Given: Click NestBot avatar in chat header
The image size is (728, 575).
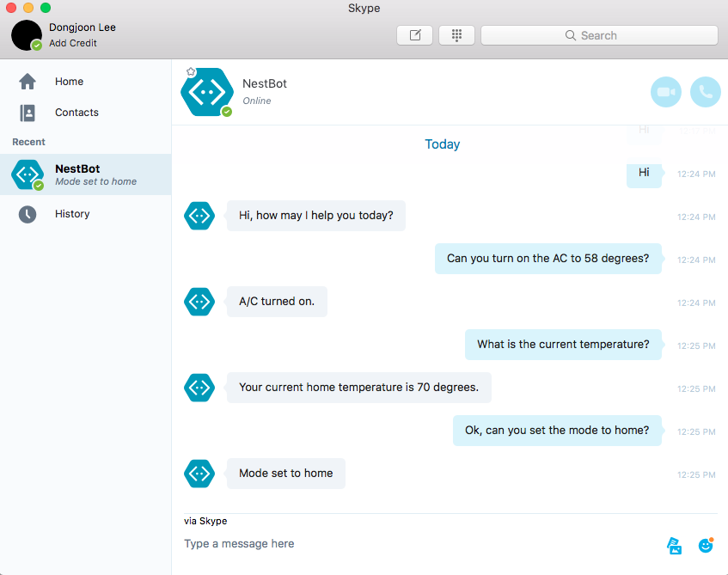Looking at the screenshot, I should tap(207, 92).
